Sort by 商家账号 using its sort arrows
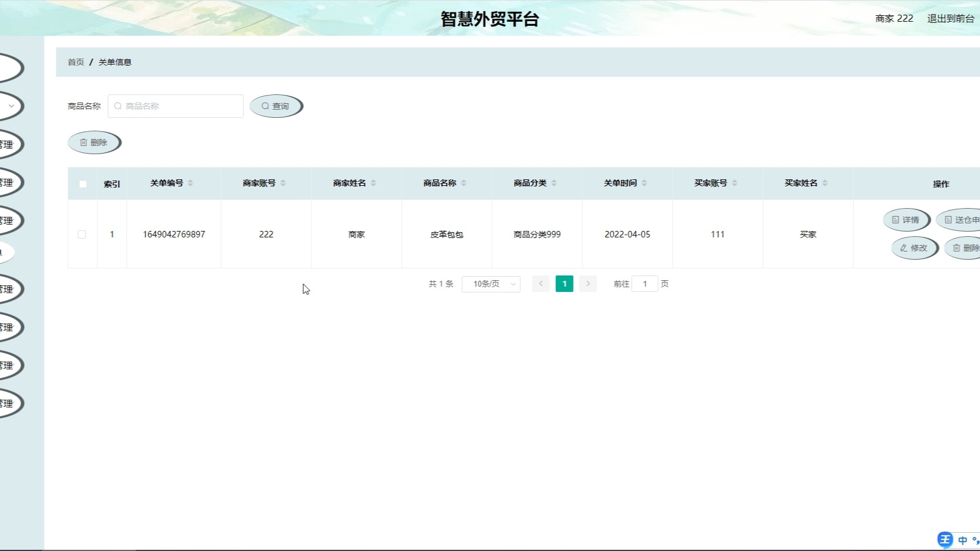The image size is (980, 551). tap(283, 183)
